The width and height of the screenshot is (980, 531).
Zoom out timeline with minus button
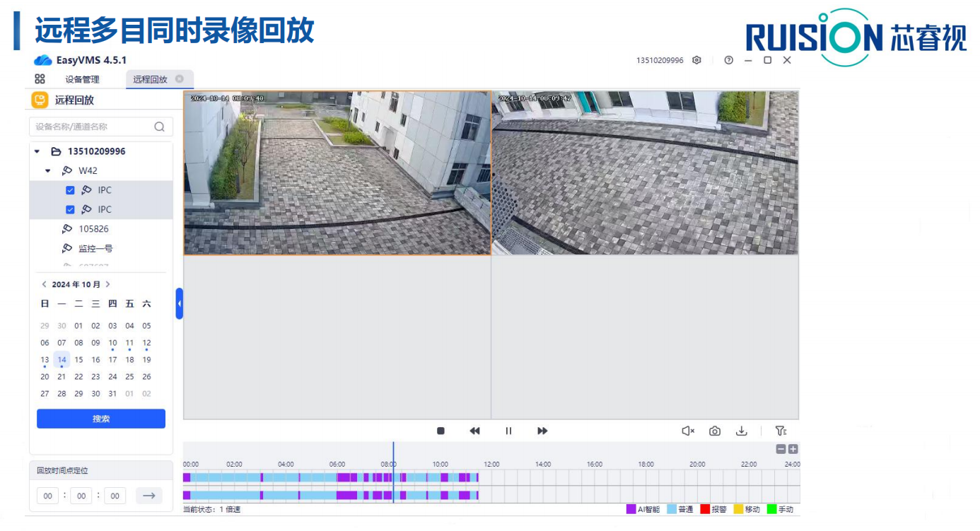(x=781, y=449)
